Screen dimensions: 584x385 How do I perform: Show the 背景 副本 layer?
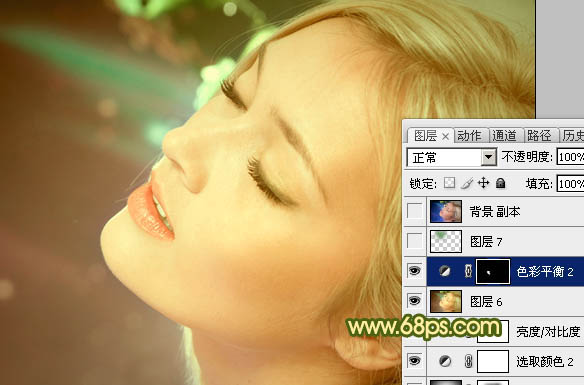pyautogui.click(x=415, y=211)
